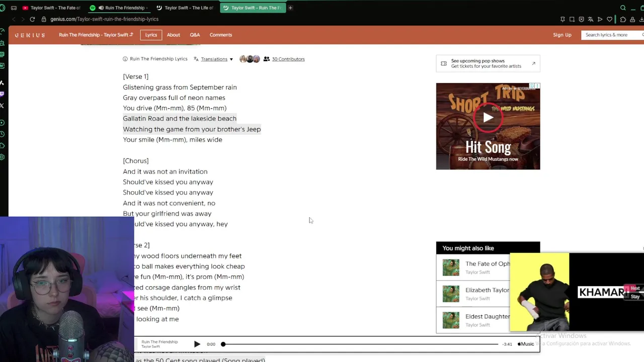Image resolution: width=644 pixels, height=362 pixels.
Task: Open the X icon in browser sidebar
Action: [3, 106]
